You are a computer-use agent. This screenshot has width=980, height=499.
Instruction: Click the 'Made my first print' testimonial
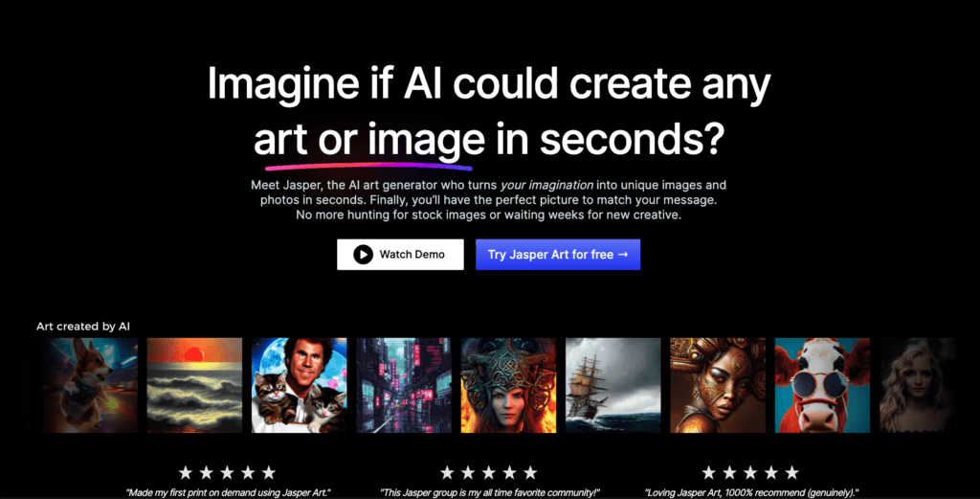tap(228, 492)
